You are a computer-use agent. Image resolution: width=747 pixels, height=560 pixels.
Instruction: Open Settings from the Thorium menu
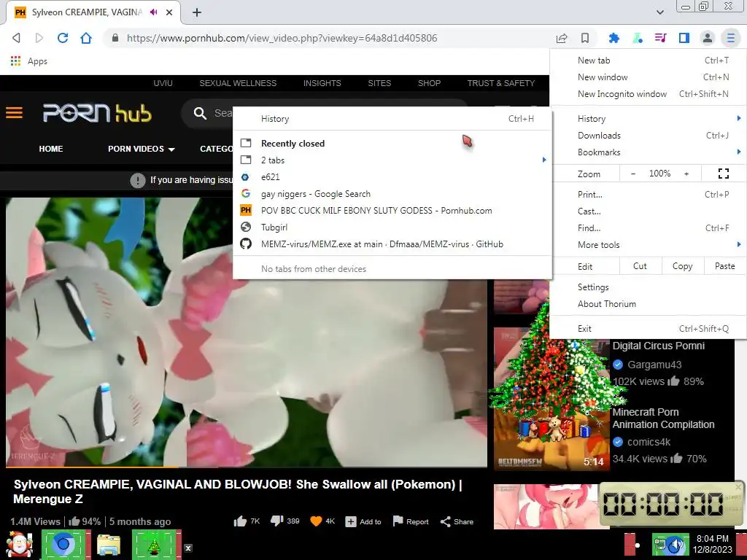648,287
